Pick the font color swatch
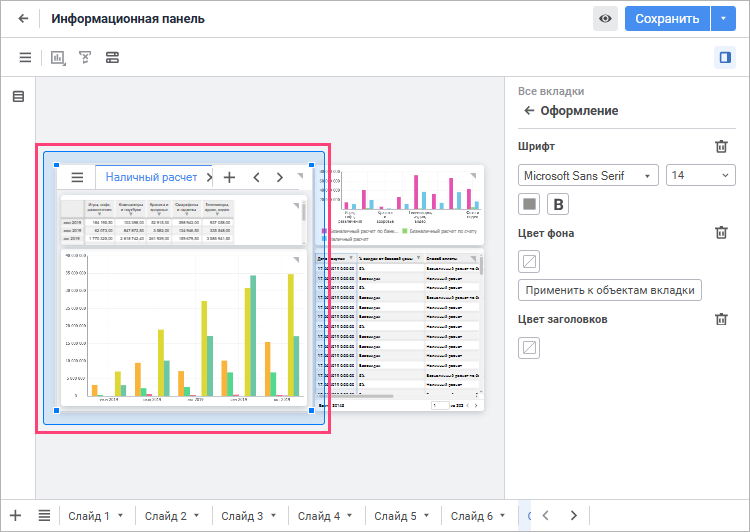Screen dimensions: 750x532 pyautogui.click(x=529, y=204)
